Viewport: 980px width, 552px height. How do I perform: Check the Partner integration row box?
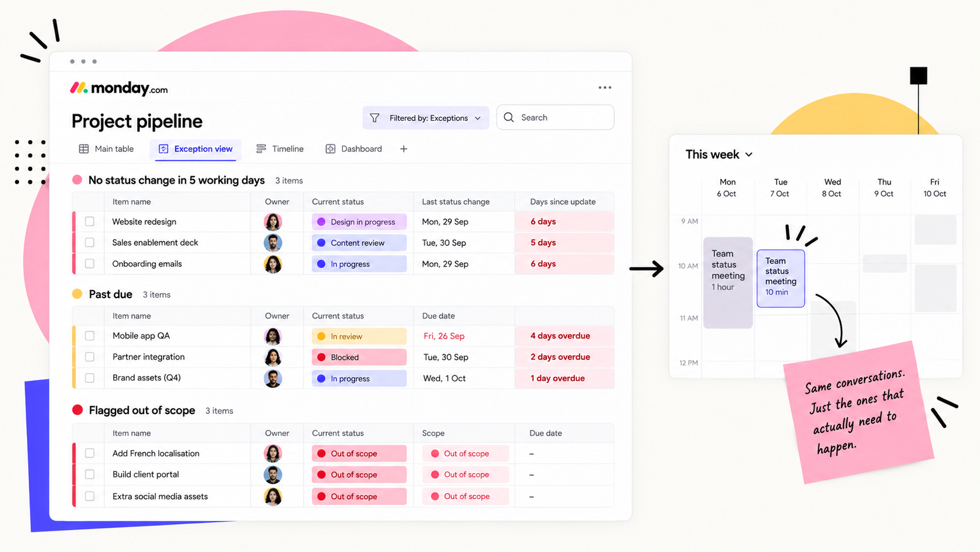pyautogui.click(x=90, y=357)
